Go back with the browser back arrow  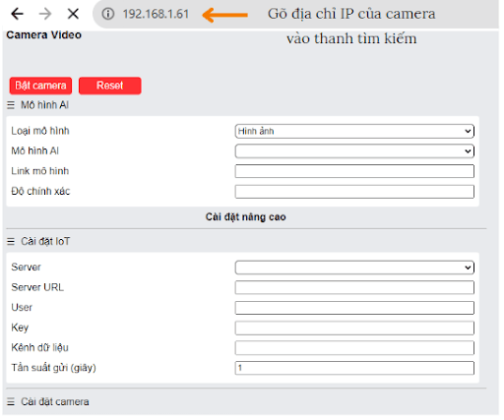click(17, 14)
